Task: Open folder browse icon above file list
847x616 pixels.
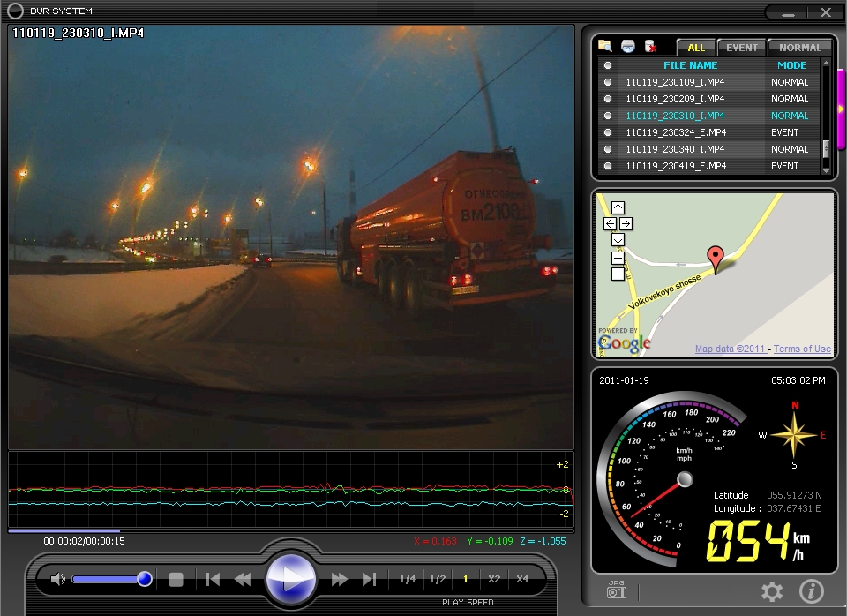Action: pos(604,46)
